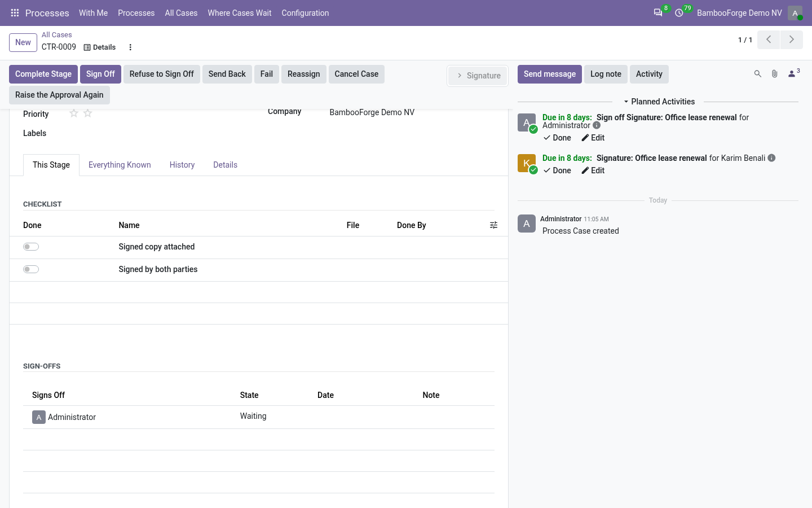Click the Complete Stage button

coord(43,74)
